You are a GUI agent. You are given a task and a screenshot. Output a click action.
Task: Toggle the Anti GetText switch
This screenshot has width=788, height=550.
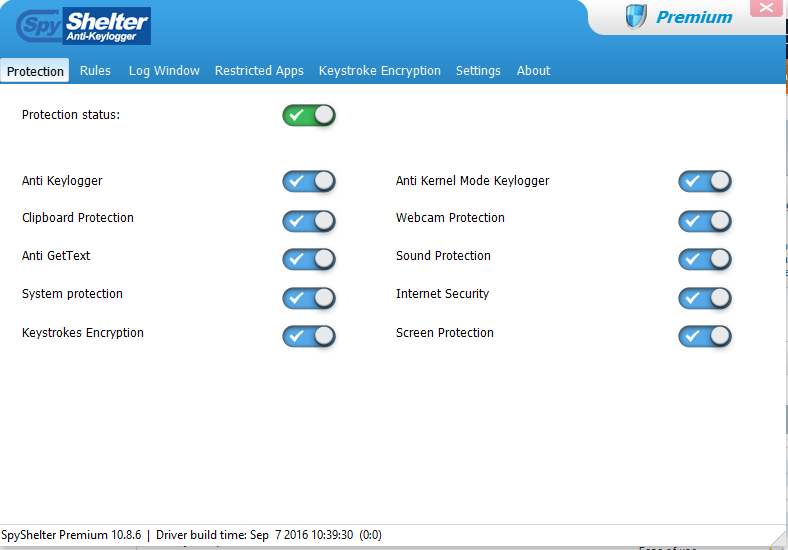pyautogui.click(x=309, y=259)
